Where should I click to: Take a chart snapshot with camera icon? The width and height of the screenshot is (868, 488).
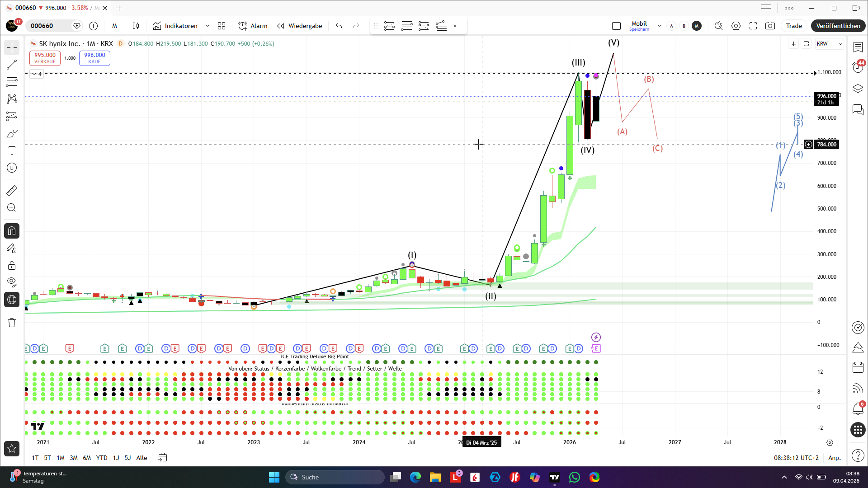[x=770, y=26]
